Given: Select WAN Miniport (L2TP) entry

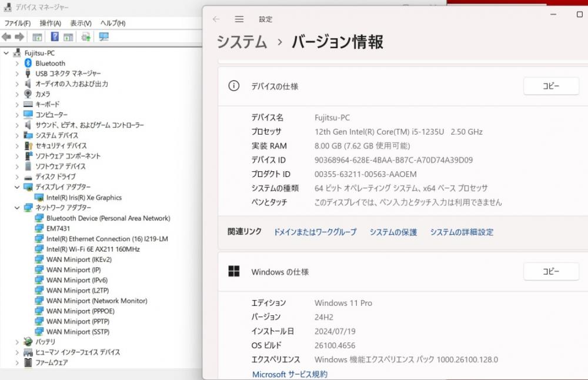Looking at the screenshot, I should tap(78, 291).
